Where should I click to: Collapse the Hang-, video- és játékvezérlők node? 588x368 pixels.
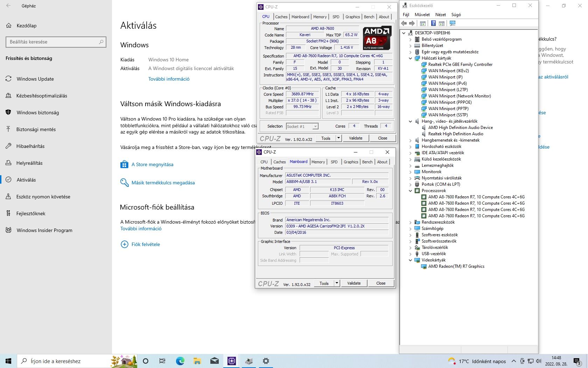[411, 121]
